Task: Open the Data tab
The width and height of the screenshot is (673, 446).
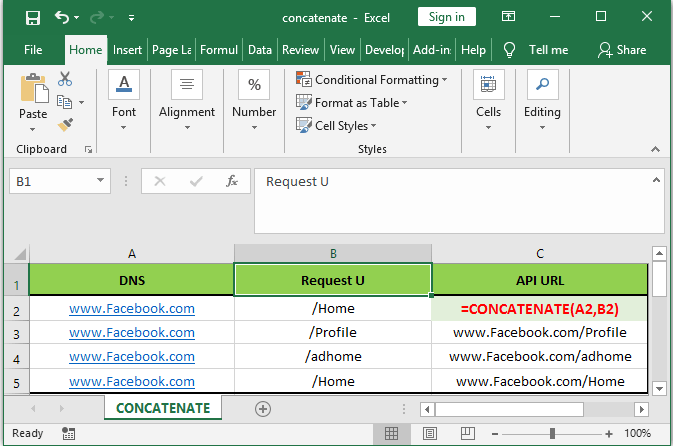Action: [260, 50]
